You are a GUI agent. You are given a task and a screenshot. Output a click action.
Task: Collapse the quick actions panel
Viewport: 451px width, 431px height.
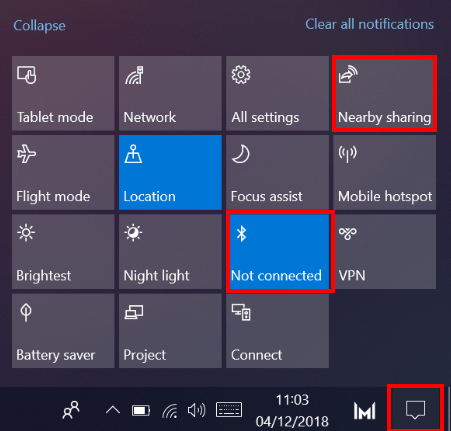tap(39, 26)
